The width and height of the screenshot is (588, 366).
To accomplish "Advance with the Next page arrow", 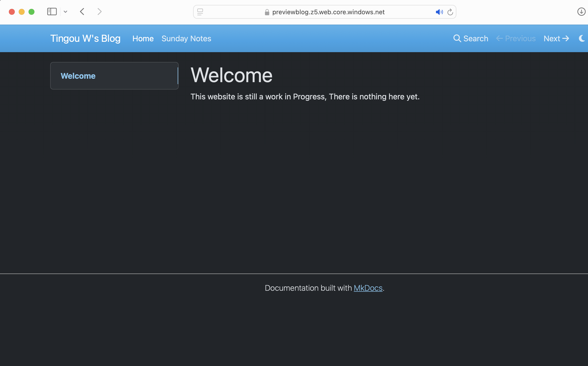I will [556, 38].
